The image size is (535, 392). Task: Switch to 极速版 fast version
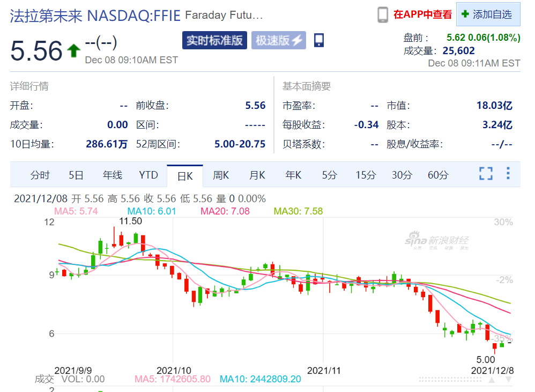point(279,40)
